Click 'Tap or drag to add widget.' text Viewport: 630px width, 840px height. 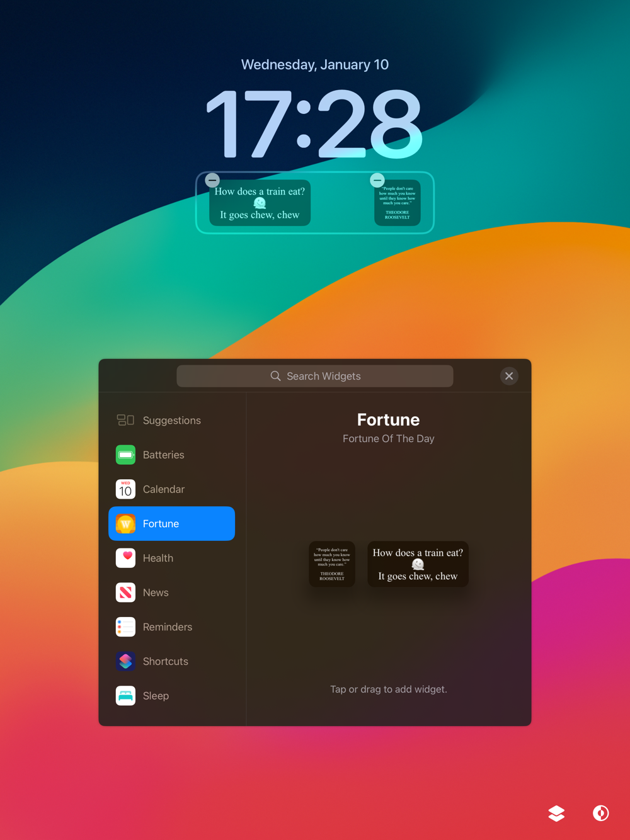[x=389, y=689]
